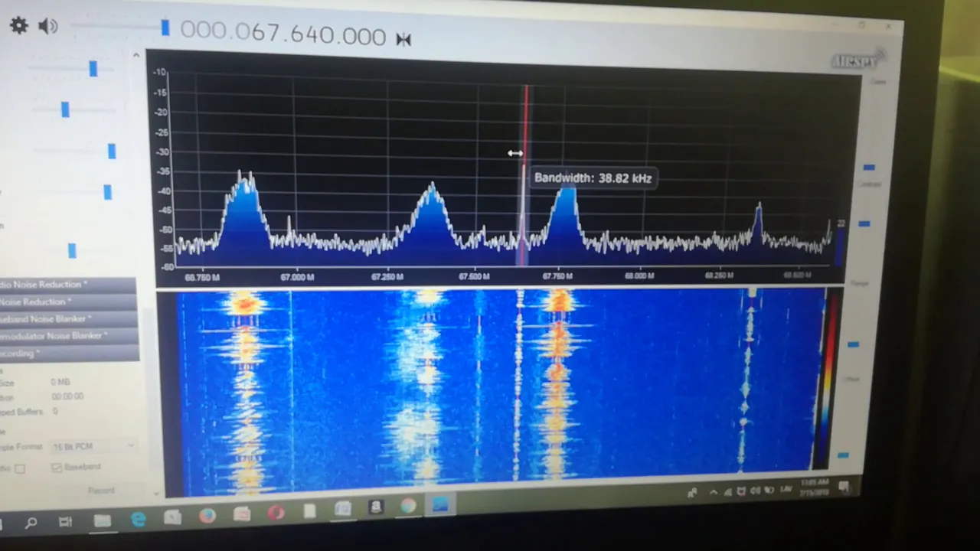This screenshot has height=551, width=980.
Task: Click the sidebar scroll down arrow
Action: coord(157,493)
